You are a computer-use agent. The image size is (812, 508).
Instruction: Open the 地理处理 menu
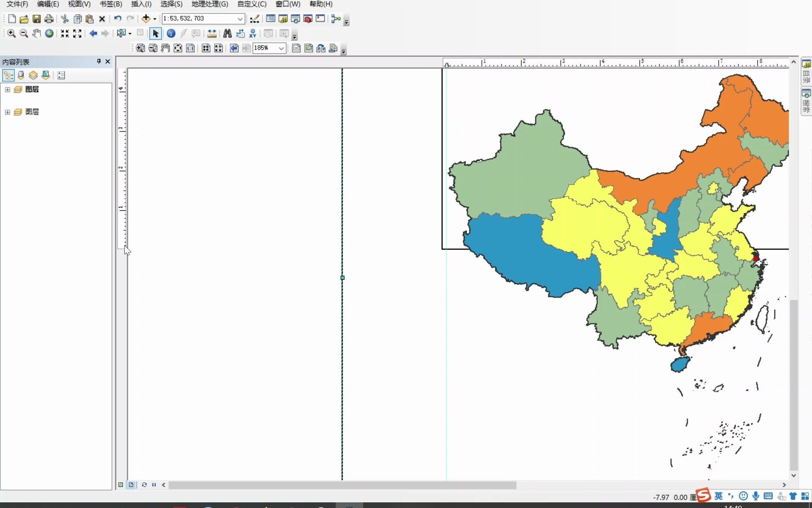point(209,4)
